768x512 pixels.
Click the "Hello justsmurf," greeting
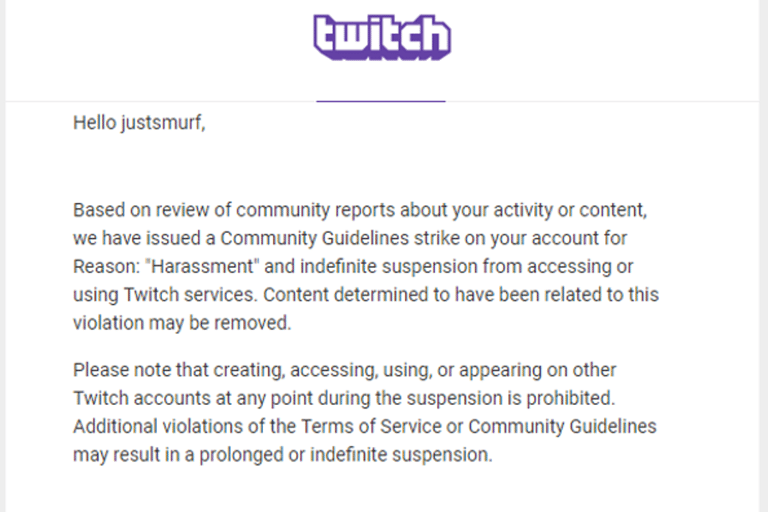(x=139, y=122)
